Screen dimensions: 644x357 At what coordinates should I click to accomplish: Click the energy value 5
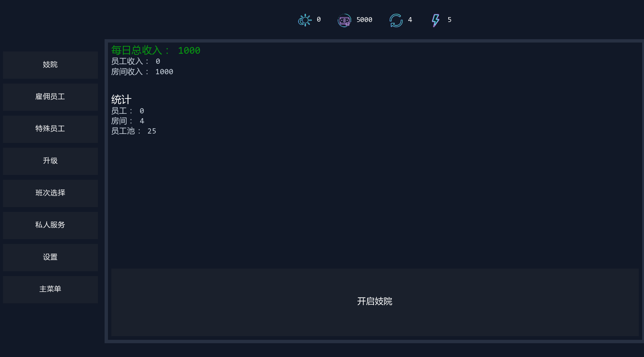[x=449, y=20]
